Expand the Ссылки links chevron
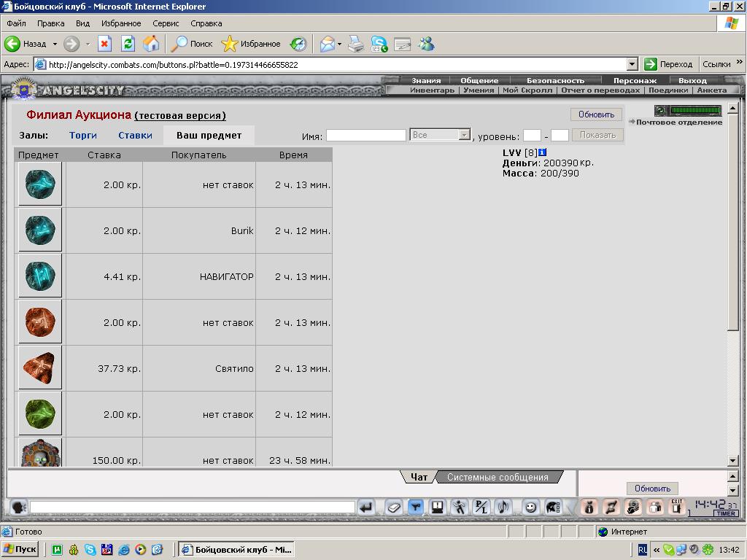Viewport: 747px width, 560px height. [x=740, y=62]
